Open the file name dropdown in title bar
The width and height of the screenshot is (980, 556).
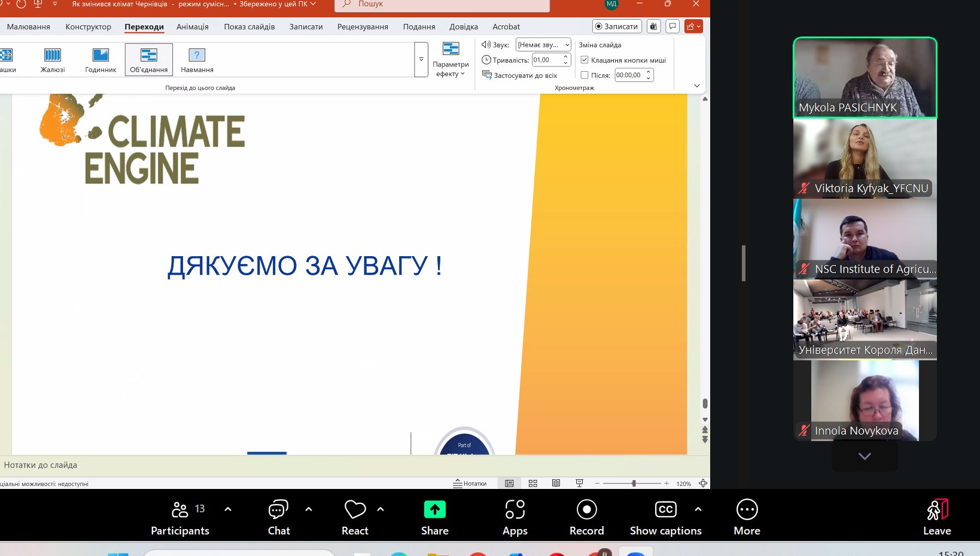(x=313, y=4)
